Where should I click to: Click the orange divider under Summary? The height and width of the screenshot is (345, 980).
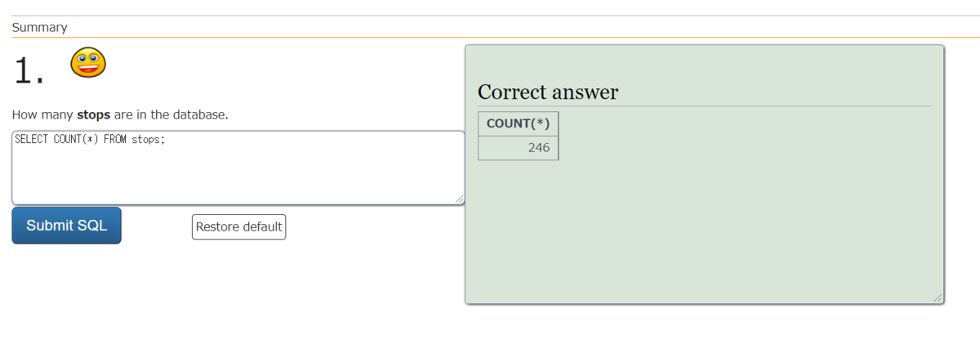[x=490, y=37]
